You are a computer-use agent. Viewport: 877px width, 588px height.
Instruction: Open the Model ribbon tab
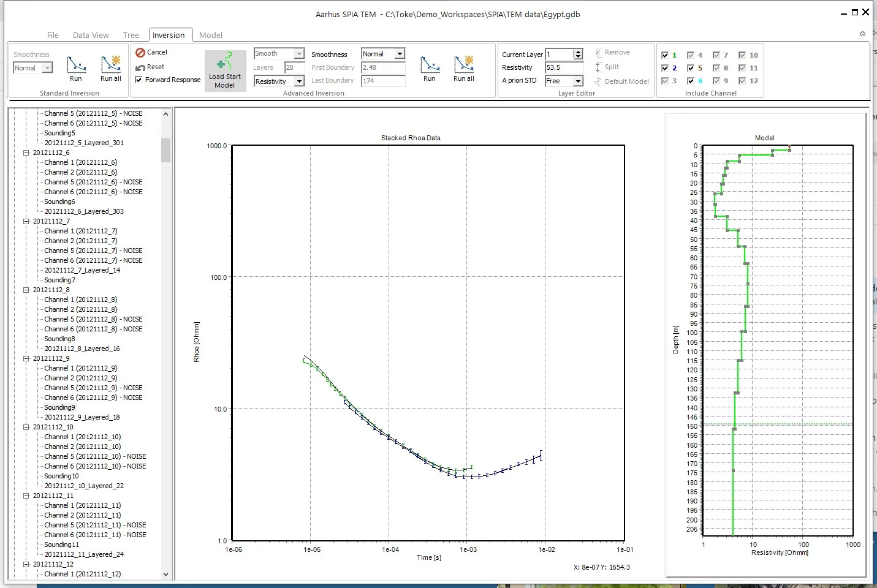(210, 35)
